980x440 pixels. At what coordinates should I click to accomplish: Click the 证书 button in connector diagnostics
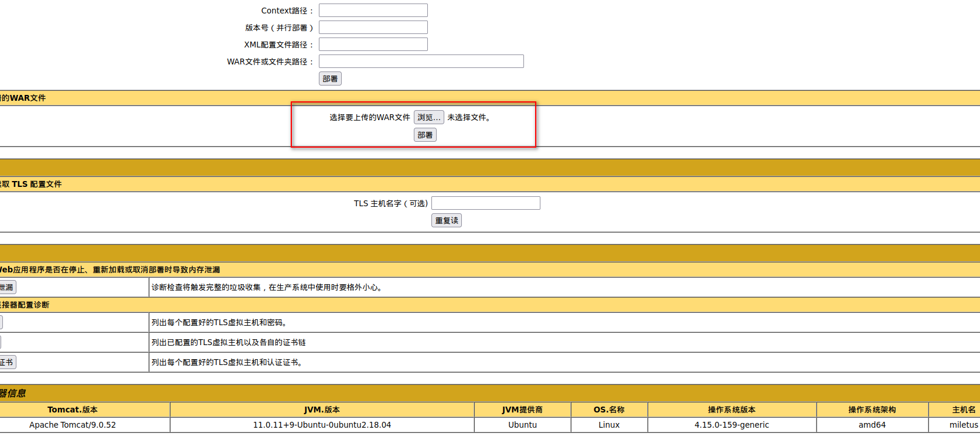(7, 362)
